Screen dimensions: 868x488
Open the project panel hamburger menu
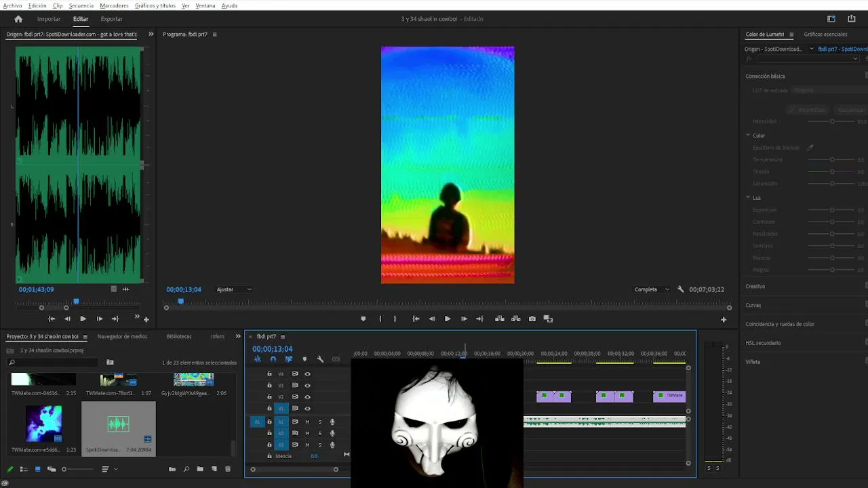[x=85, y=336]
